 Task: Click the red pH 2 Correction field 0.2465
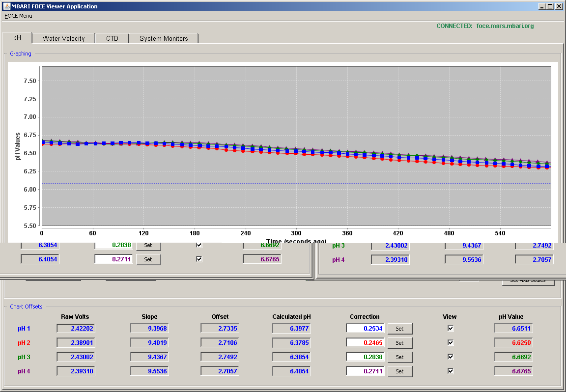(365, 342)
